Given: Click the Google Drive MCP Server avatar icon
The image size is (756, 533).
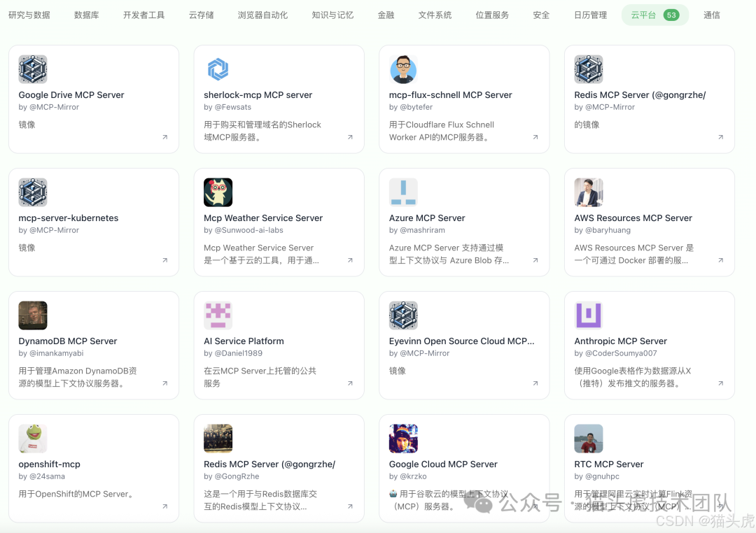Looking at the screenshot, I should pos(33,69).
